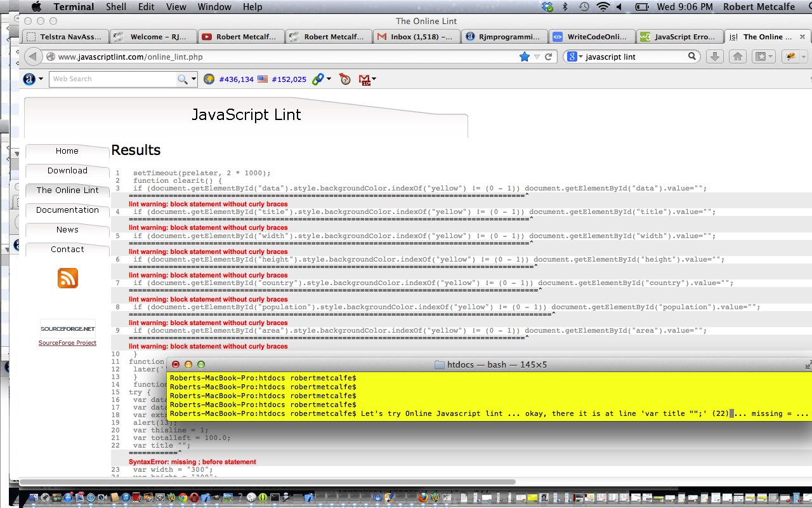Click the US flag rank icon
The height and width of the screenshot is (508, 812).
pos(261,79)
